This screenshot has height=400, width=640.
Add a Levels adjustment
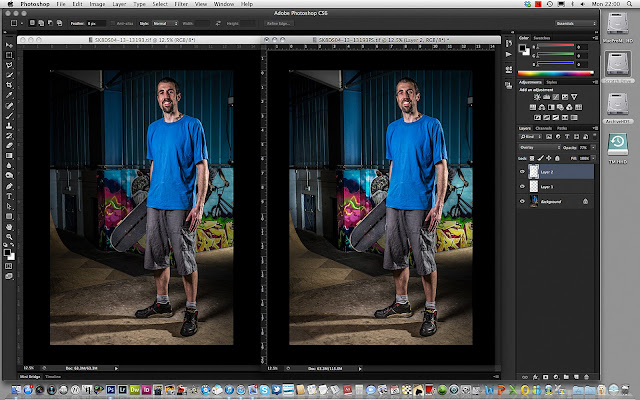pos(547,97)
